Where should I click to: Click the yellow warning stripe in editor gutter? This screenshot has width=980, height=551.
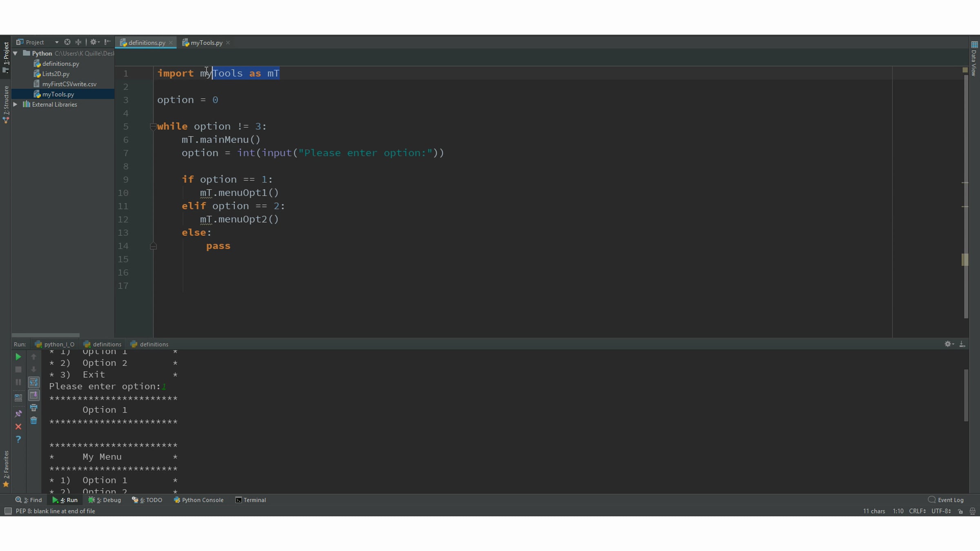point(964,260)
